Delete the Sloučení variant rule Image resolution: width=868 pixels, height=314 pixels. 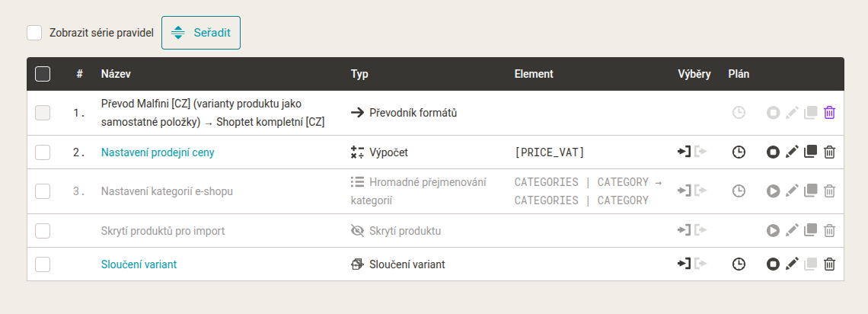tap(829, 264)
